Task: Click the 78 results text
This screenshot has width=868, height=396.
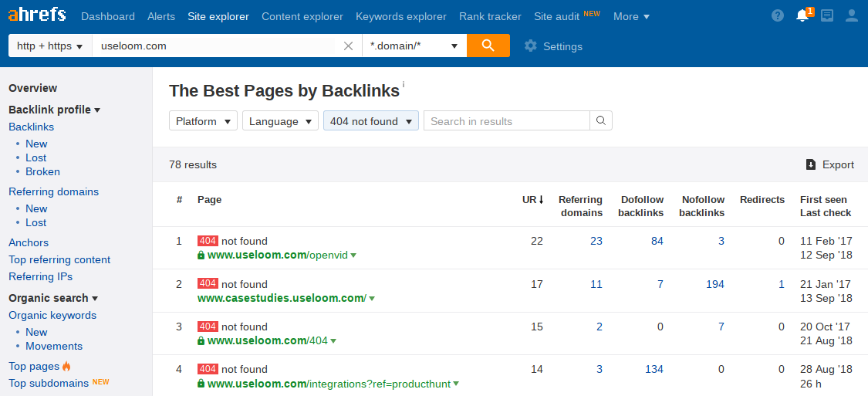Action: click(193, 164)
